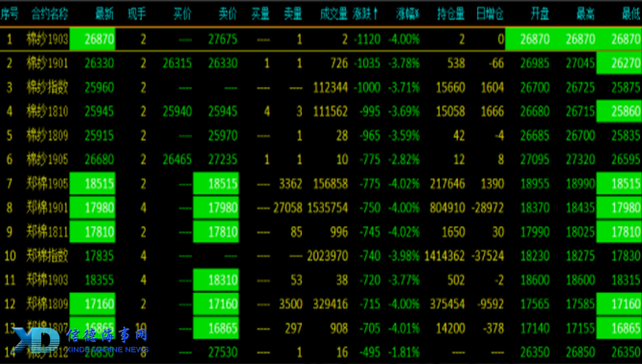This screenshot has height=364, width=642.
Task: Click the 成交量 column header
Action: [x=333, y=14]
